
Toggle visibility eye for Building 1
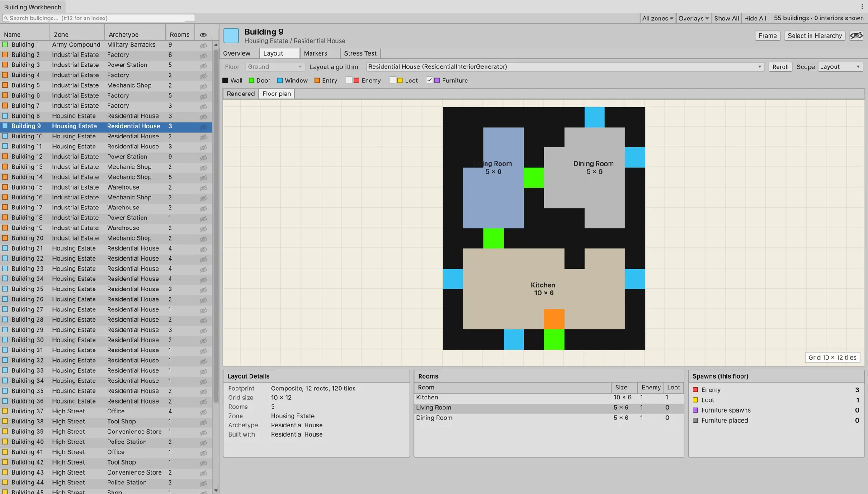coord(203,45)
